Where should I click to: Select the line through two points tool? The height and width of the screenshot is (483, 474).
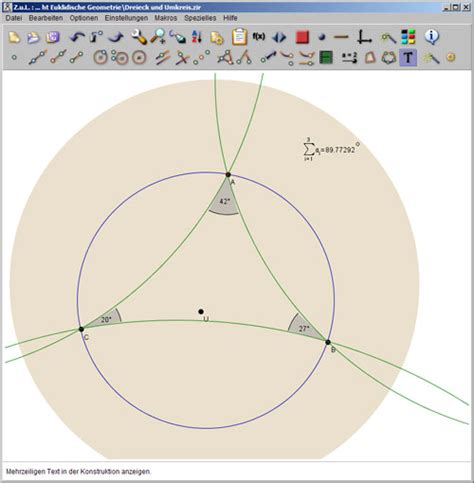pos(38,57)
